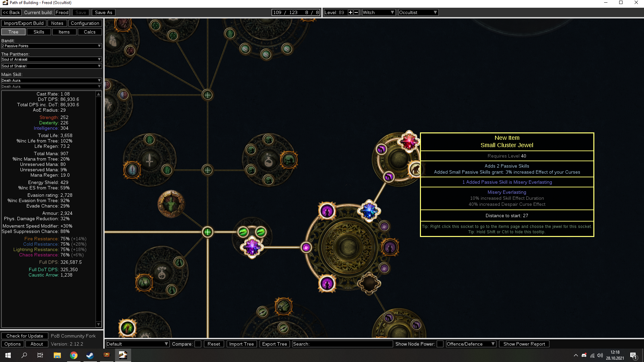Image resolution: width=644 pixels, height=362 pixels.
Task: Click the level decrease minus button
Action: [x=356, y=12]
